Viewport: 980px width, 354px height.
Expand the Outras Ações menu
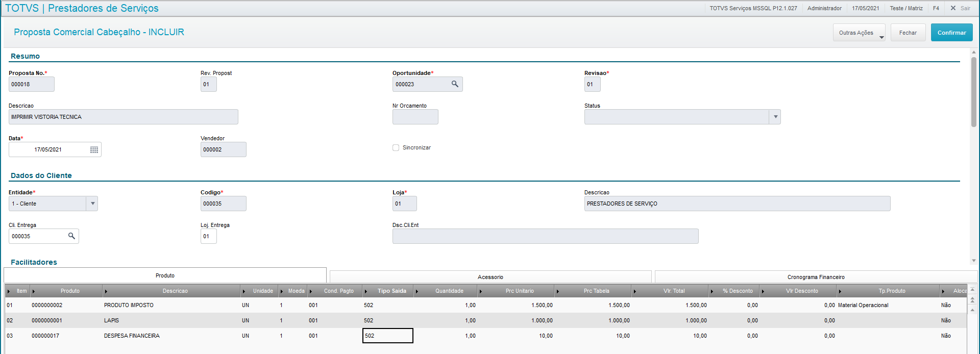pos(859,33)
